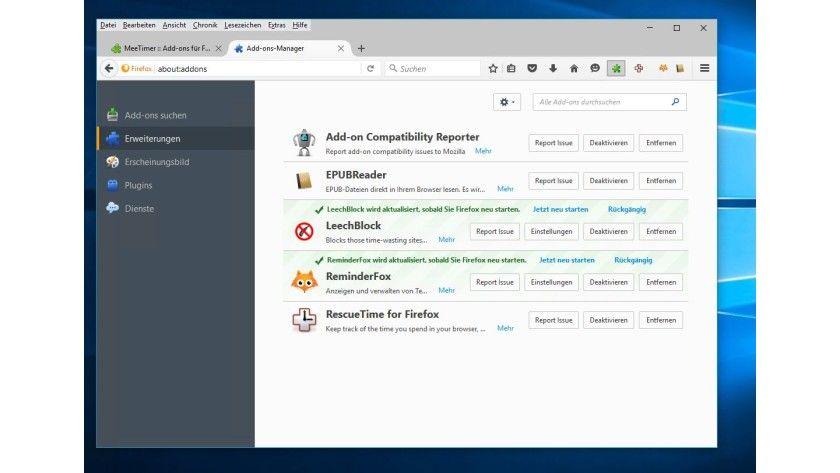Screen dimensions: 840x473
Task: Remove the LeechBlock extension
Action: point(661,231)
